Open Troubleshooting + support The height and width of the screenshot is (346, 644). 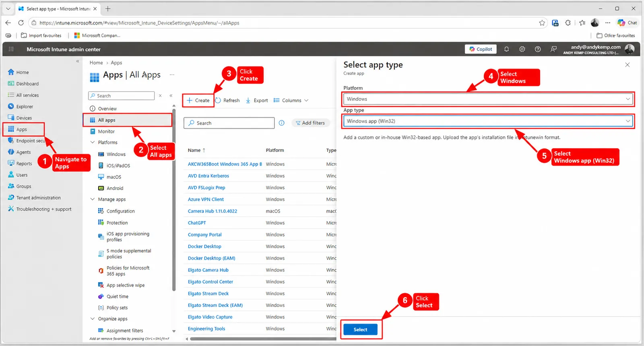[x=43, y=209]
